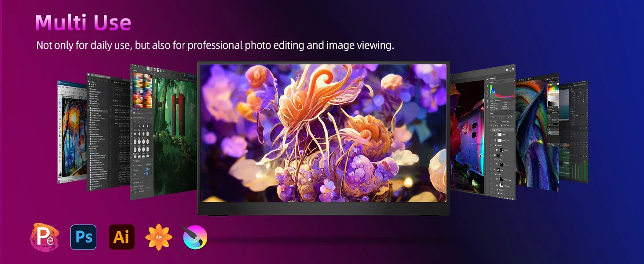The height and width of the screenshot is (264, 644).
Task: Launch the Illustrator 'Ai' app icon
Action: tap(122, 237)
